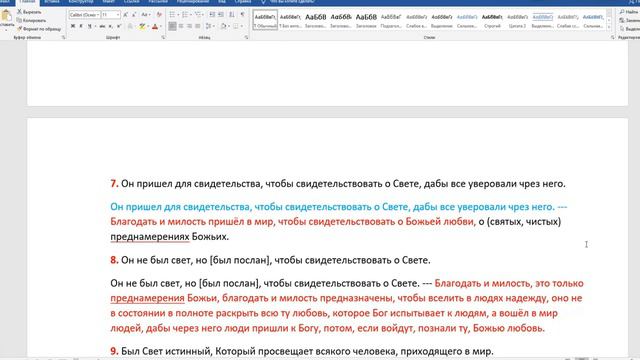Toggle align right for paragraph
Image resolution: width=640 pixels, height=360 pixels.
(189, 26)
